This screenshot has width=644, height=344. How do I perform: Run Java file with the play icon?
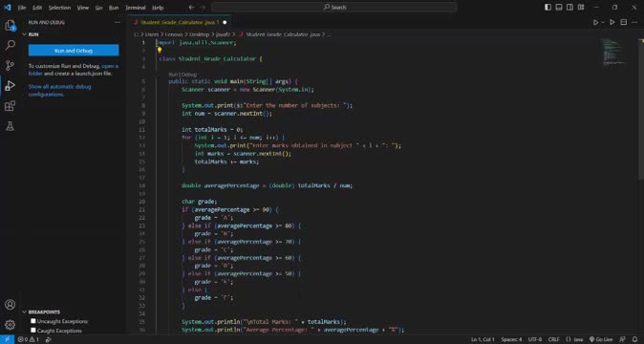(x=595, y=22)
